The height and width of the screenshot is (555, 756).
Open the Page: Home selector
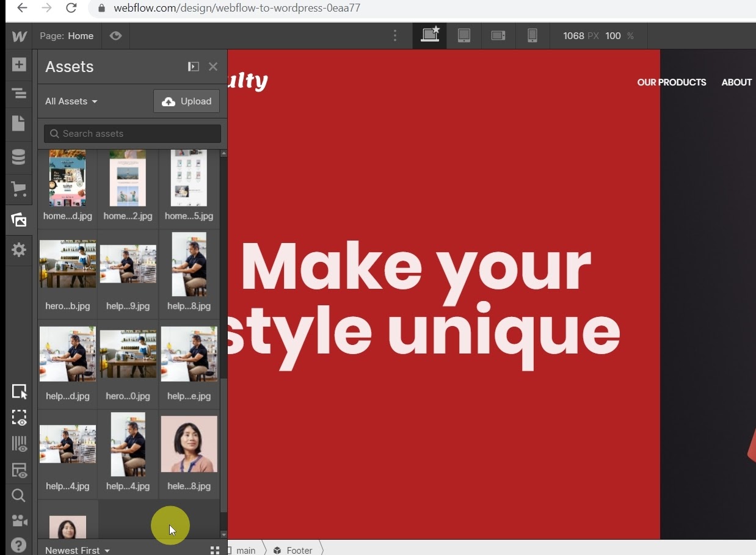point(67,36)
